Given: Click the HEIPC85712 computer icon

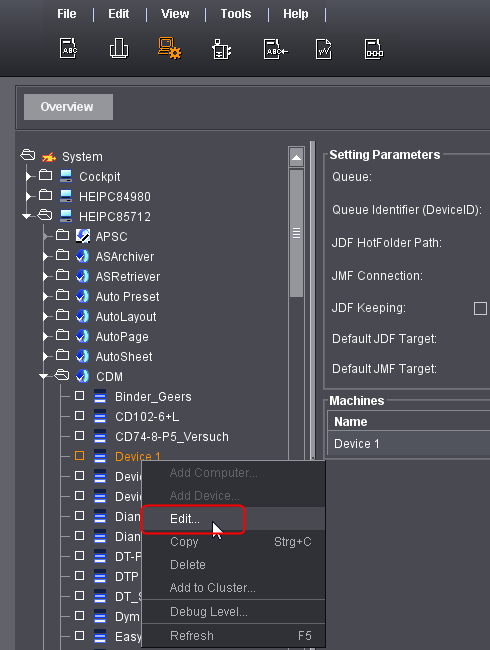Looking at the screenshot, I should tap(66, 216).
